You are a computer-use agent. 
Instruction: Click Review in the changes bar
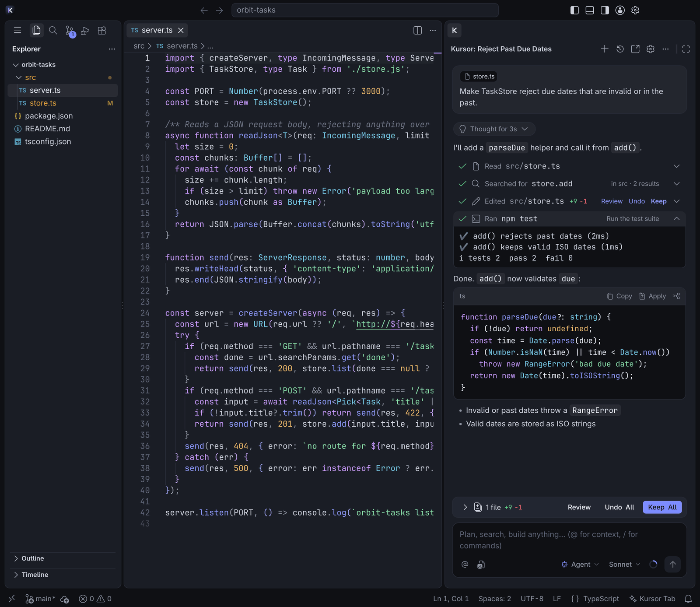pos(579,507)
